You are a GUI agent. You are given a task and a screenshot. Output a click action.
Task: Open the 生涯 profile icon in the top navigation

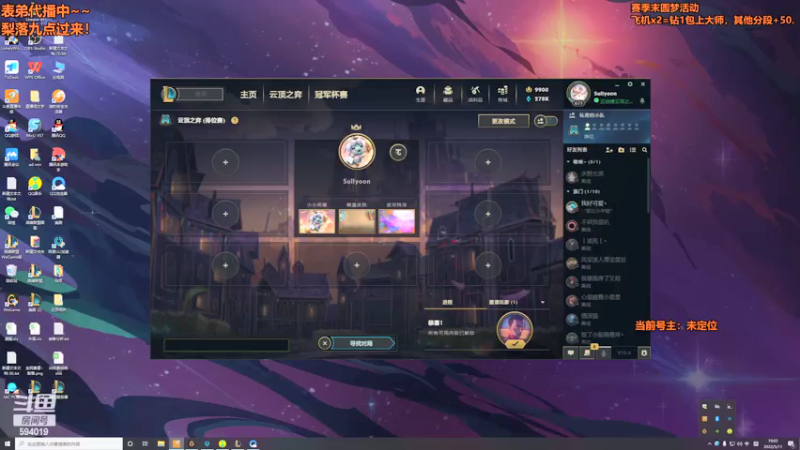click(x=420, y=93)
